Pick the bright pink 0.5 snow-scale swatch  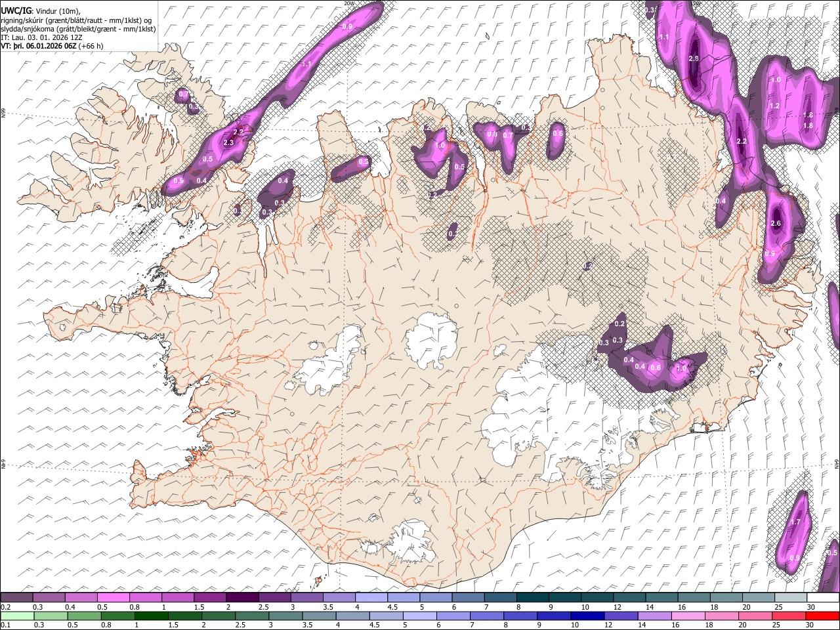click(x=113, y=597)
